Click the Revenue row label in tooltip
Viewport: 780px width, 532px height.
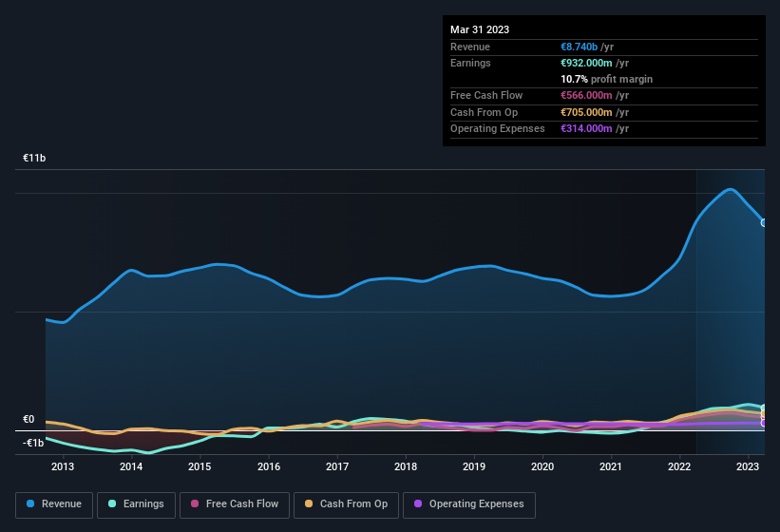[x=470, y=47]
